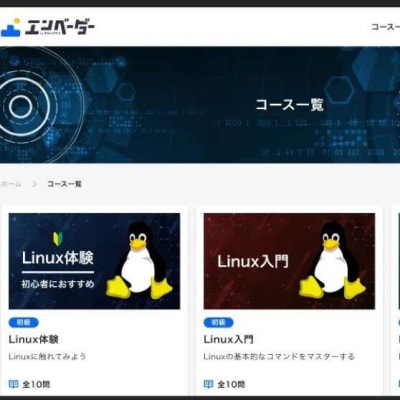400x400 pixels.
Task: Open the Linux入門 course thumbnail image
Action: (x=289, y=261)
